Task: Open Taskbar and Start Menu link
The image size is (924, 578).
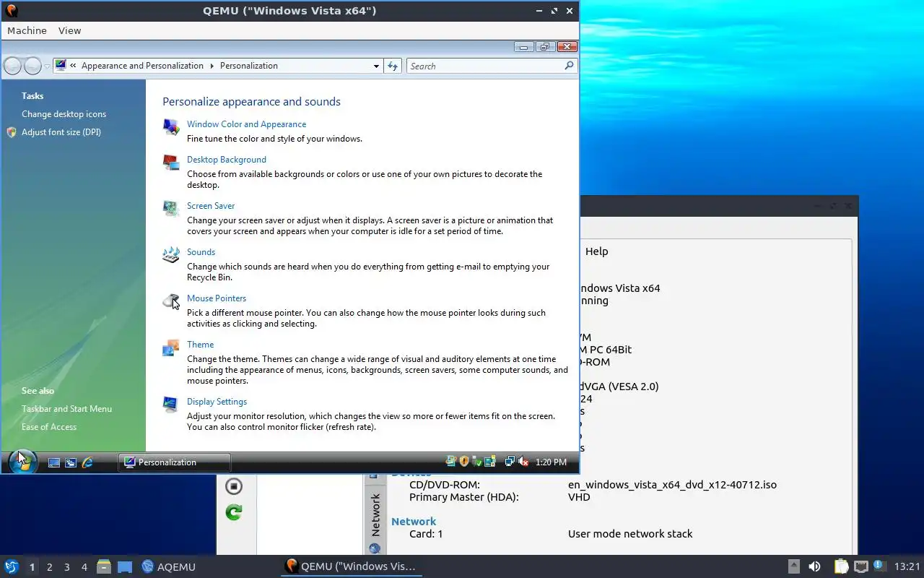Action: pyautogui.click(x=66, y=409)
